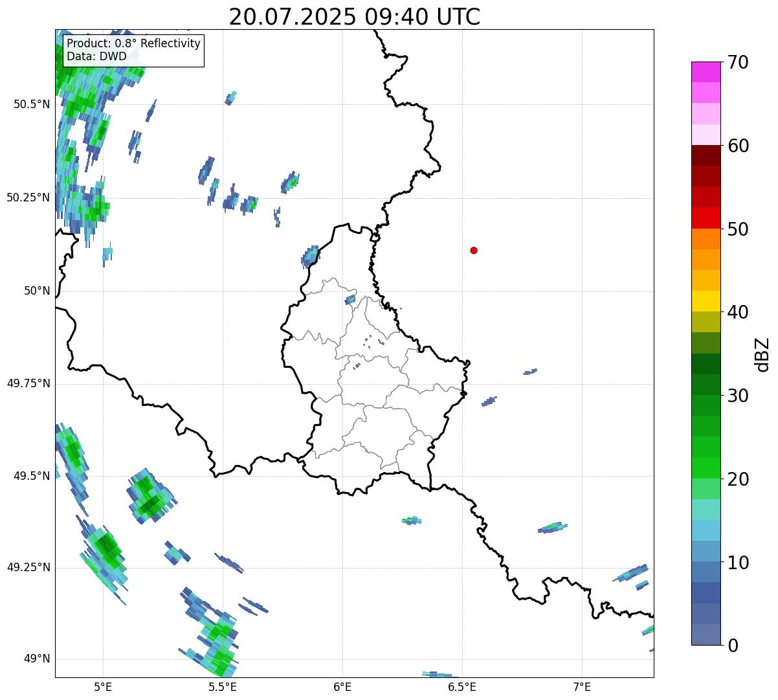
Task: Click the 6.5°E longitude label
Action: pos(462,686)
